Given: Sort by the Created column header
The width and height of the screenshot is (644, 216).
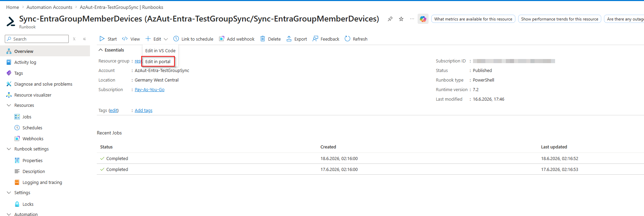Looking at the screenshot, I should click(328, 147).
